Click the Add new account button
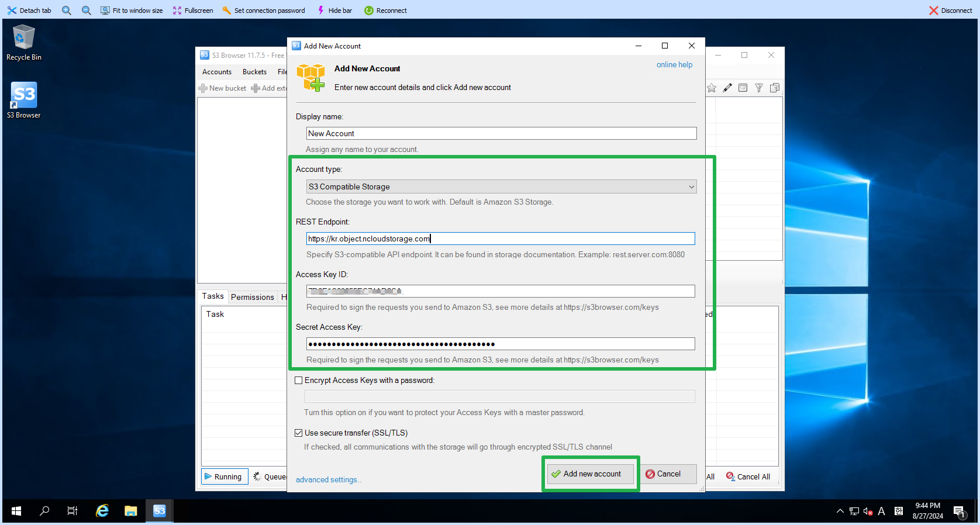Viewport: 980px width, 525px height. click(591, 474)
